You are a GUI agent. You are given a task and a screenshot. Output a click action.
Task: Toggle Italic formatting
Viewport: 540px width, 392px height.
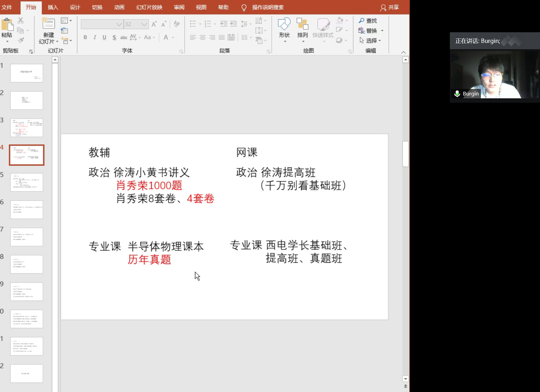tap(95, 38)
